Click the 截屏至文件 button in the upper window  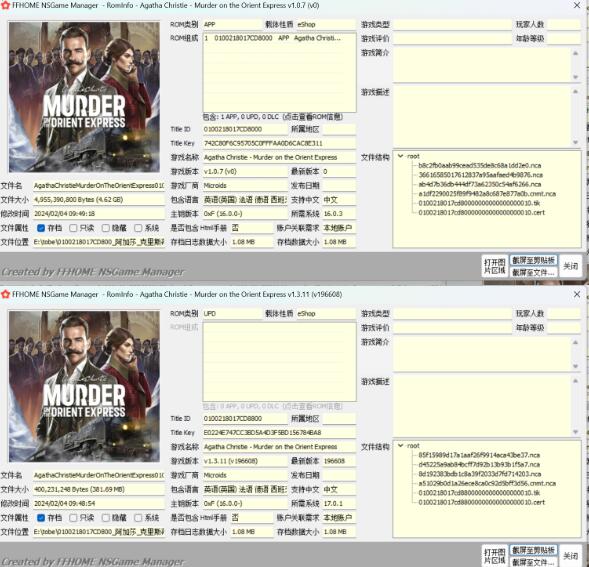(x=533, y=272)
